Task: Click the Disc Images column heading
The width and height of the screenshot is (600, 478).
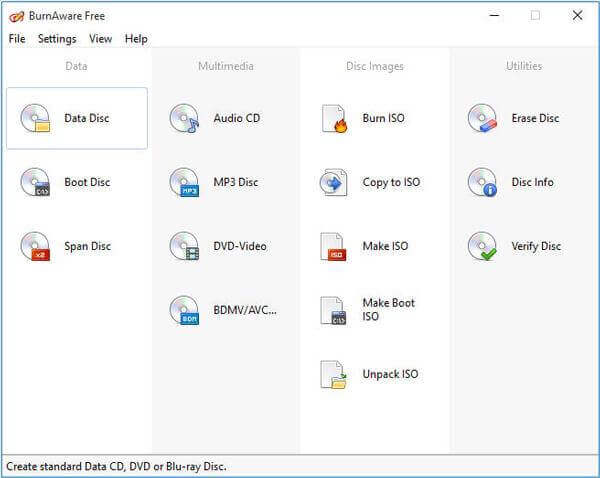Action: tap(375, 67)
